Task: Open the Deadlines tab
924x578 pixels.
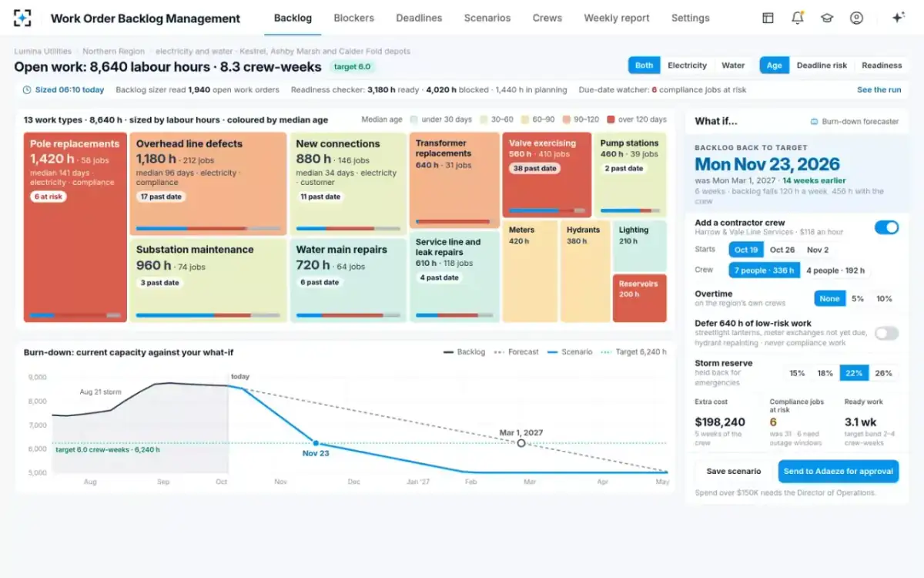Action: click(419, 18)
